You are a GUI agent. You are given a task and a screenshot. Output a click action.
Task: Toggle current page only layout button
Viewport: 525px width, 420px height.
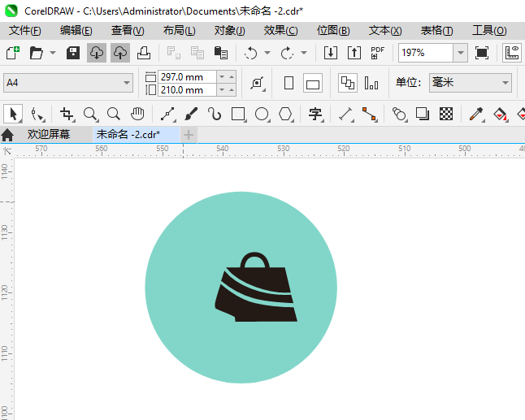pyautogui.click(x=371, y=83)
